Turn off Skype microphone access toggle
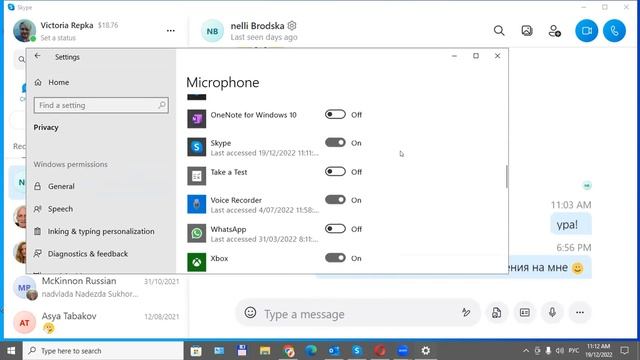640x360 pixels. (335, 143)
